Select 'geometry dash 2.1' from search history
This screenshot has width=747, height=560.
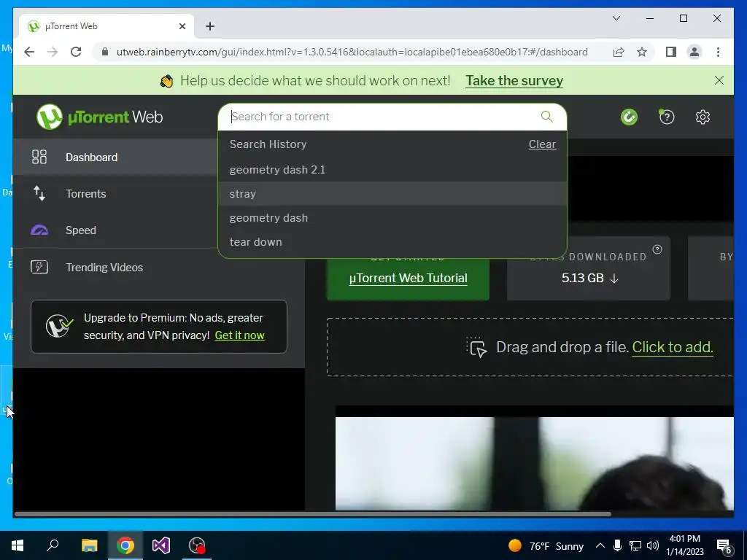392,170
